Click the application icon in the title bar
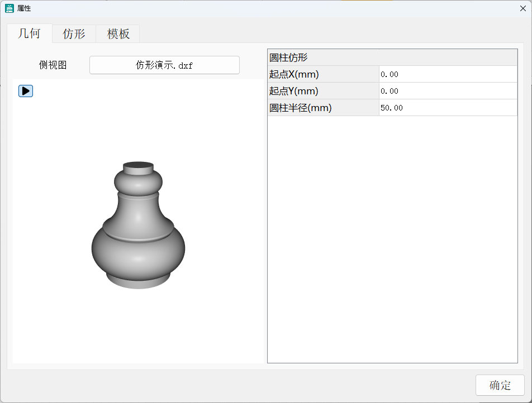 (x=9, y=8)
